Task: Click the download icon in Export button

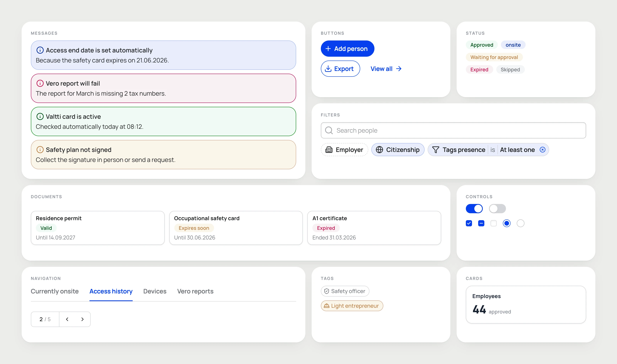Action: (x=328, y=69)
